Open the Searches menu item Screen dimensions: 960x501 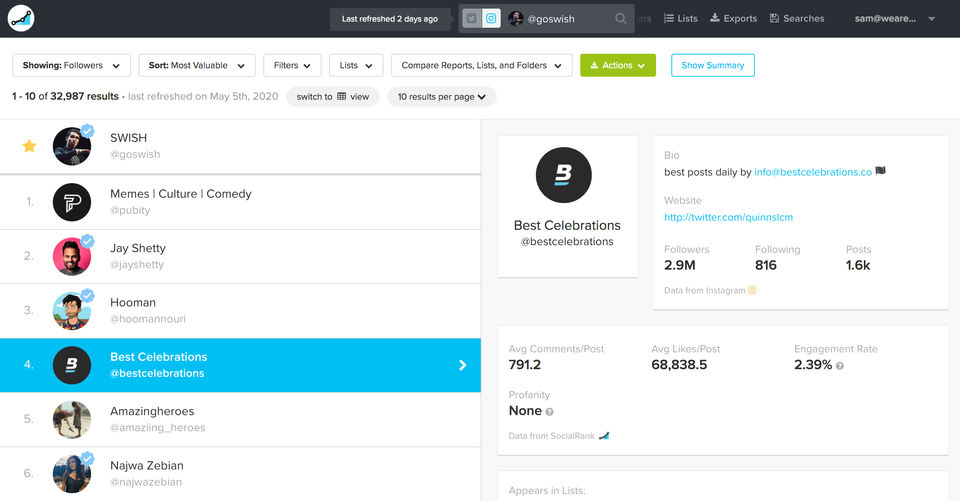797,18
